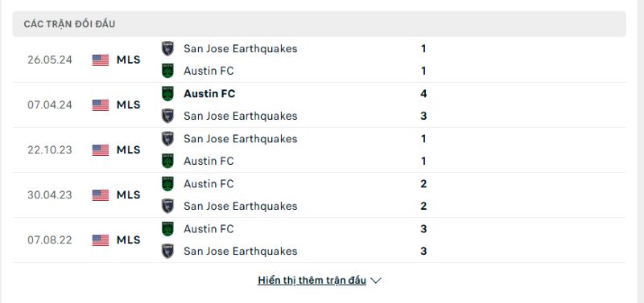The image size is (644, 303).
Task: Click the USA flag icon beside 22.10.23
Action: pyautogui.click(x=101, y=150)
